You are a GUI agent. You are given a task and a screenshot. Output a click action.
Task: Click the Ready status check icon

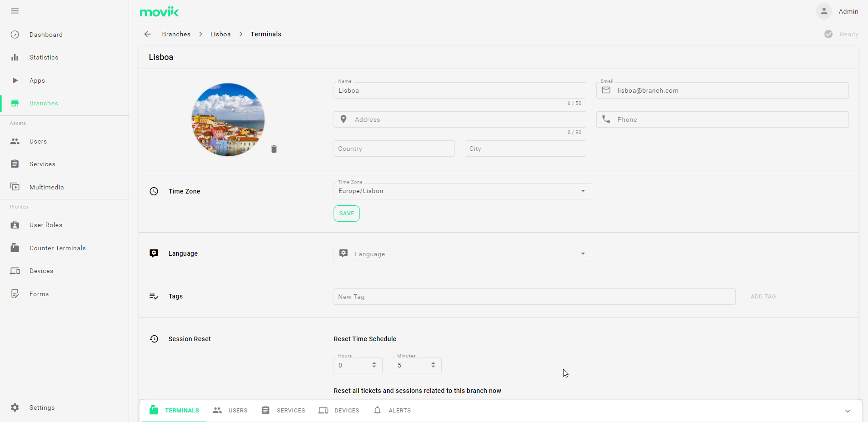tap(828, 34)
